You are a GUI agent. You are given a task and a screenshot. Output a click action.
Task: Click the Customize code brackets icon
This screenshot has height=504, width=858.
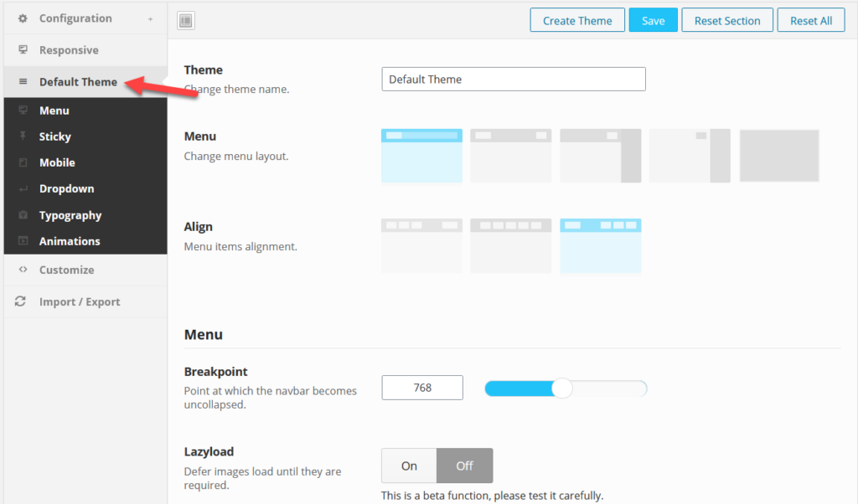pyautogui.click(x=23, y=270)
